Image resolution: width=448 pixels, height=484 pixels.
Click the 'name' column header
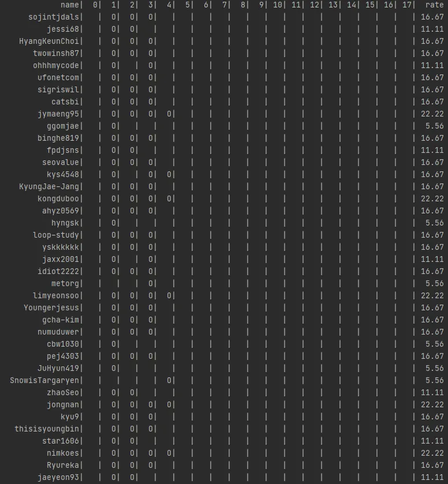[70, 5]
